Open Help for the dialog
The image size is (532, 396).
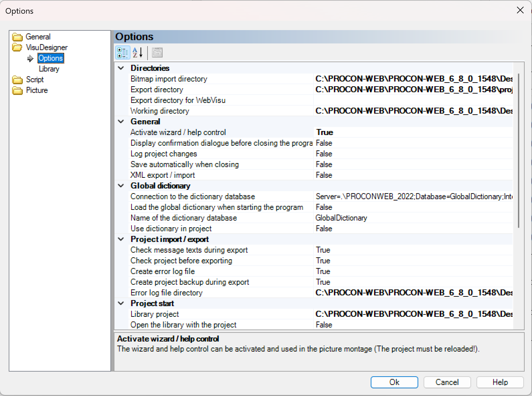click(500, 382)
